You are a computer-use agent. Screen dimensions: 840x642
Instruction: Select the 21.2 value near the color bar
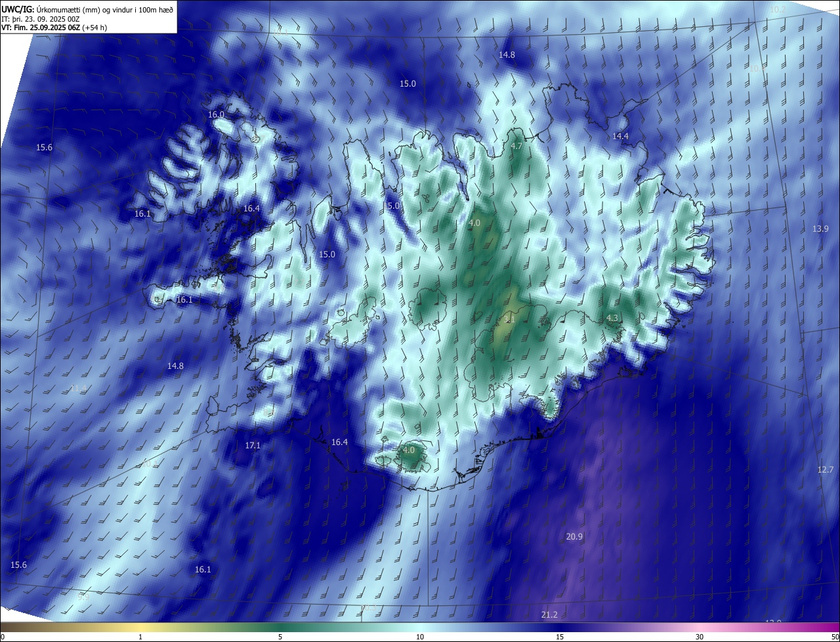point(549,614)
